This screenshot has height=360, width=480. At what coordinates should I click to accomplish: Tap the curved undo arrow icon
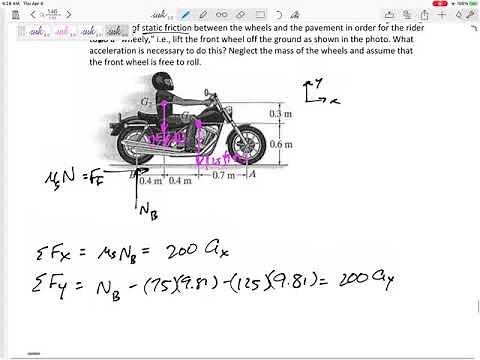click(x=279, y=15)
